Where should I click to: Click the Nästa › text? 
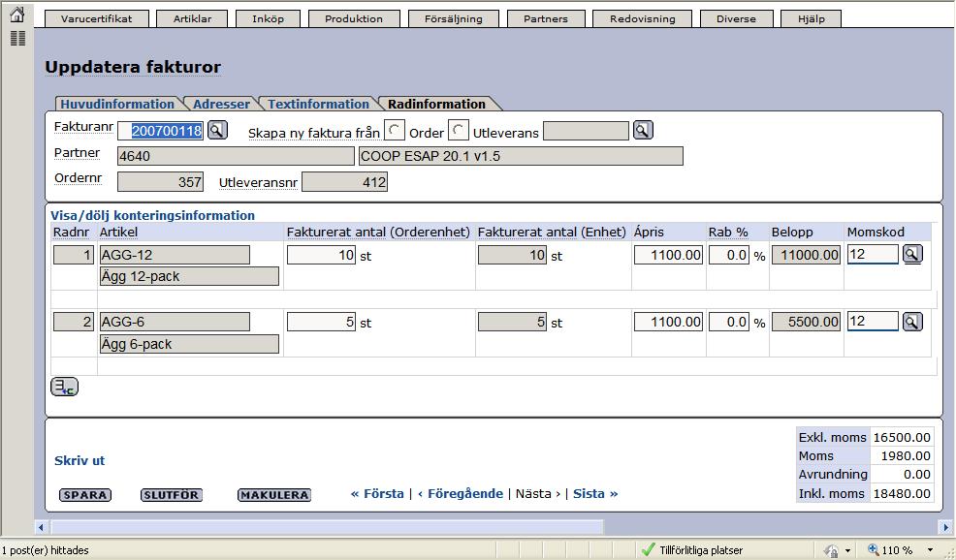point(538,493)
